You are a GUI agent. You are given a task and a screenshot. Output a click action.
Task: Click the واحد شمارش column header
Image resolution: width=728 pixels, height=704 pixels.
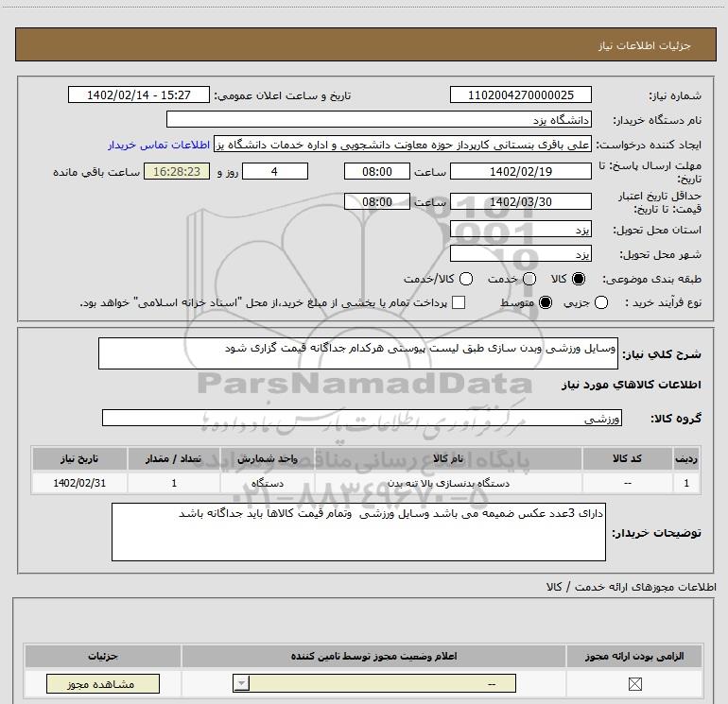point(268,459)
